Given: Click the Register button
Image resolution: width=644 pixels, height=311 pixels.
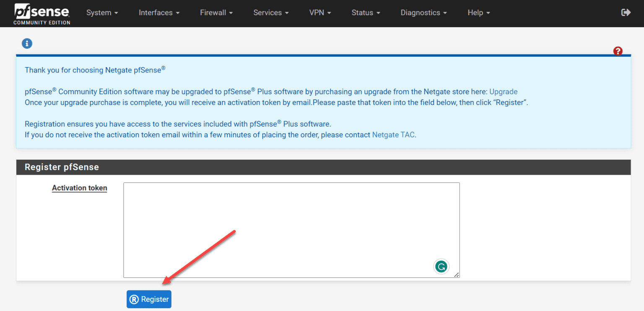Looking at the screenshot, I should (149, 299).
